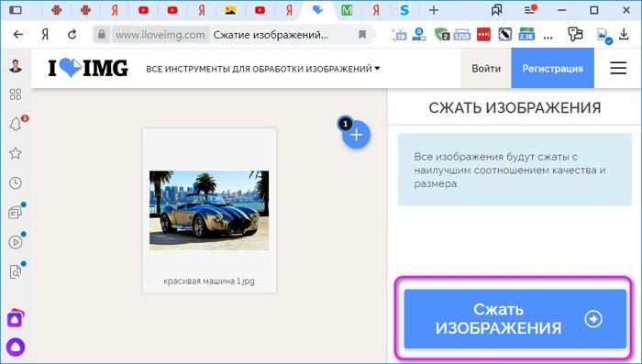Open the tabs grid icon in the sidebar
The image size is (642, 364).
coord(16,94)
